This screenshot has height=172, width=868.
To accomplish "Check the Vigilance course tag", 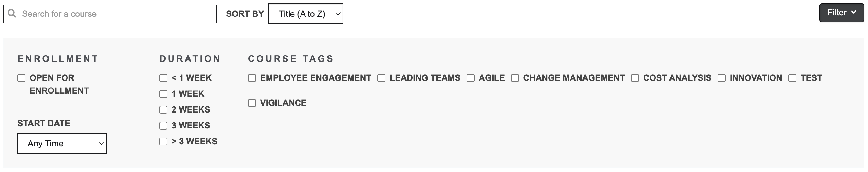I will (x=252, y=103).
